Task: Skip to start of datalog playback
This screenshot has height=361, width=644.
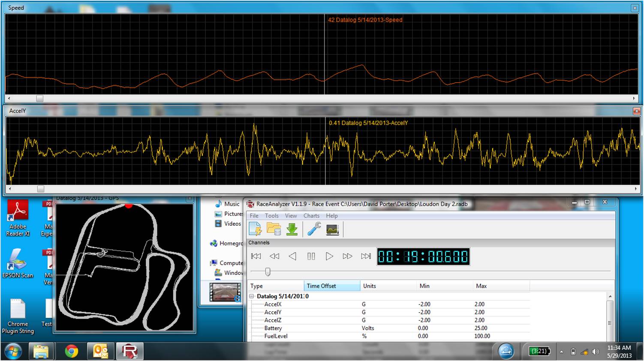Action: (256, 257)
